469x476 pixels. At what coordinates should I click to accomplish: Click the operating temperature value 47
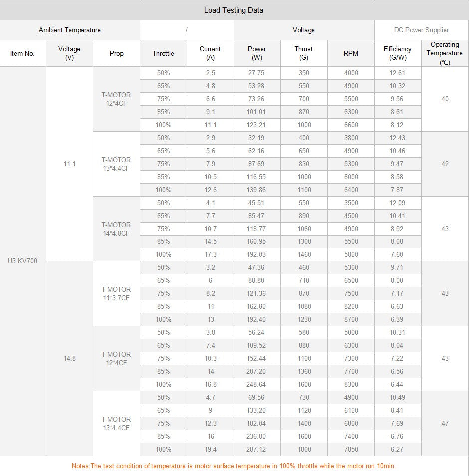pos(445,423)
